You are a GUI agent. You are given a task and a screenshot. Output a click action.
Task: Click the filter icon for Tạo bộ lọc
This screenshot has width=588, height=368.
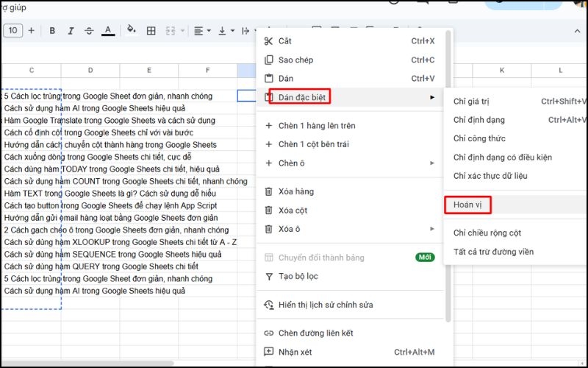268,277
